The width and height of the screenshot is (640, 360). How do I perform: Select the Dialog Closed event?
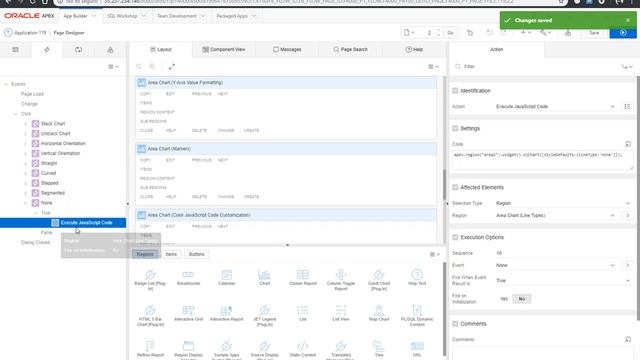point(36,242)
